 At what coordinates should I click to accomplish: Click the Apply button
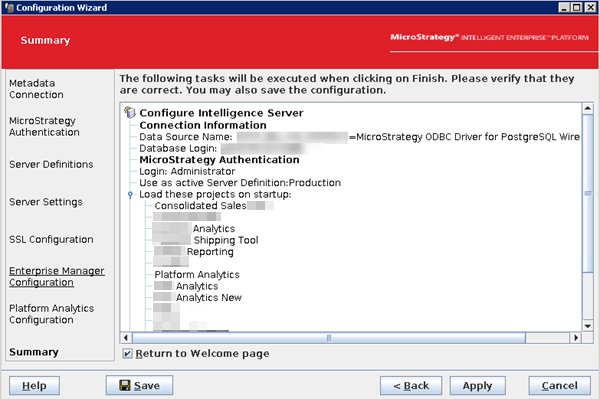[477, 385]
